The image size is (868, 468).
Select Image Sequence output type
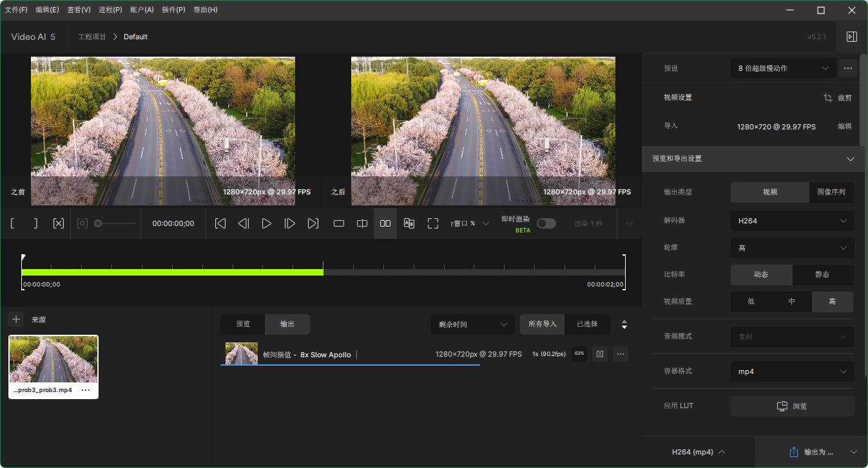click(831, 192)
